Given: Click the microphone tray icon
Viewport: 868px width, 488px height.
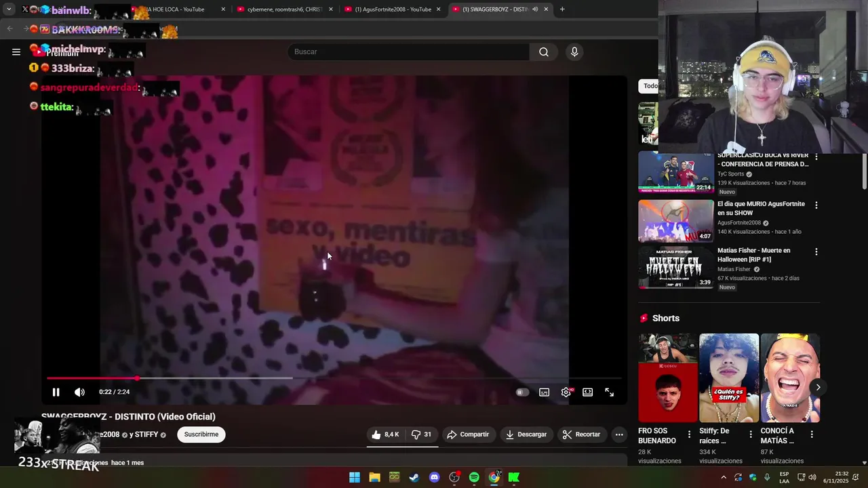Looking at the screenshot, I should (767, 477).
